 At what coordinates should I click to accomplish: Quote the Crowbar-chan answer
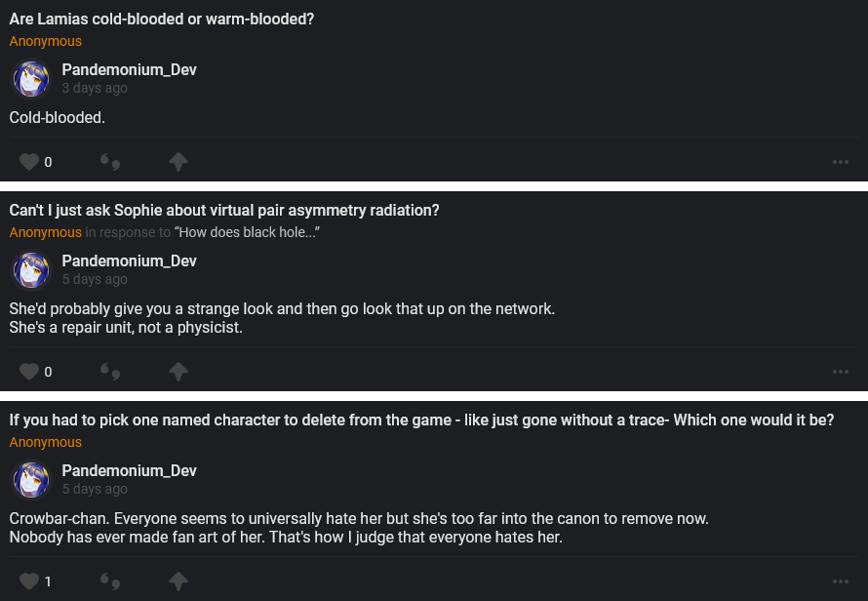110,581
